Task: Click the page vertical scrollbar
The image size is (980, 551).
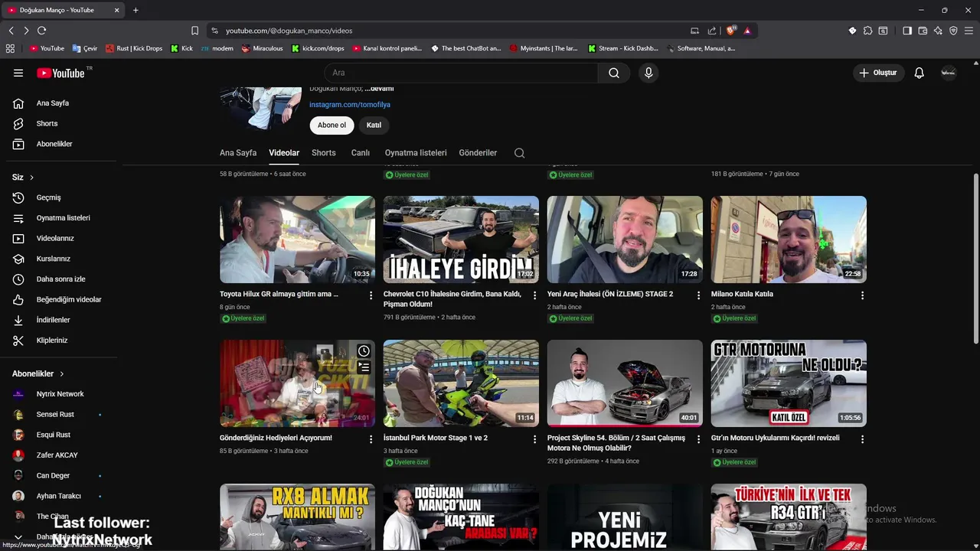Action: click(x=975, y=260)
